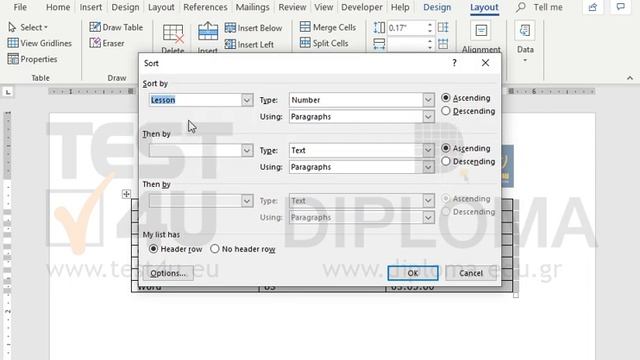The width and height of the screenshot is (640, 360).
Task: Open the Sort by field dropdown
Action: [x=247, y=100]
